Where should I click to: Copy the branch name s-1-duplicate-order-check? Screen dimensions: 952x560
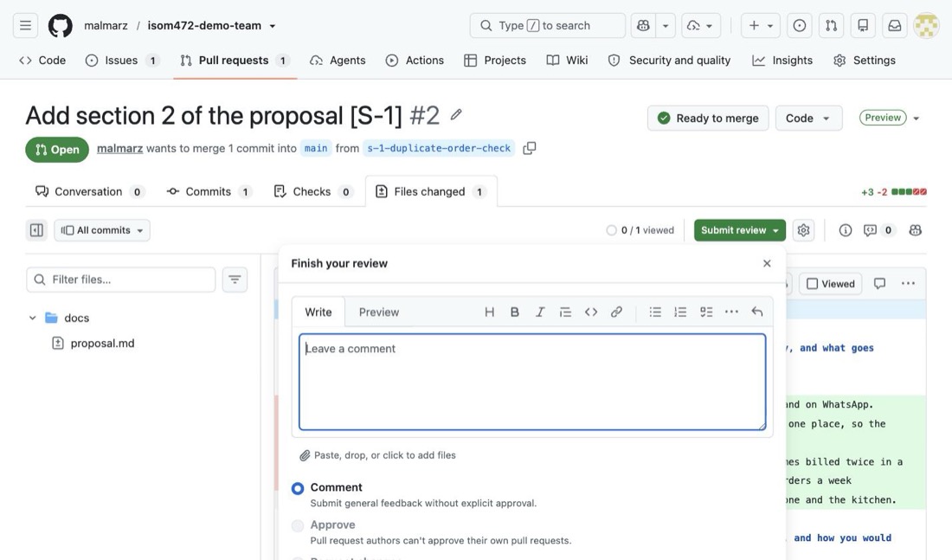point(530,148)
